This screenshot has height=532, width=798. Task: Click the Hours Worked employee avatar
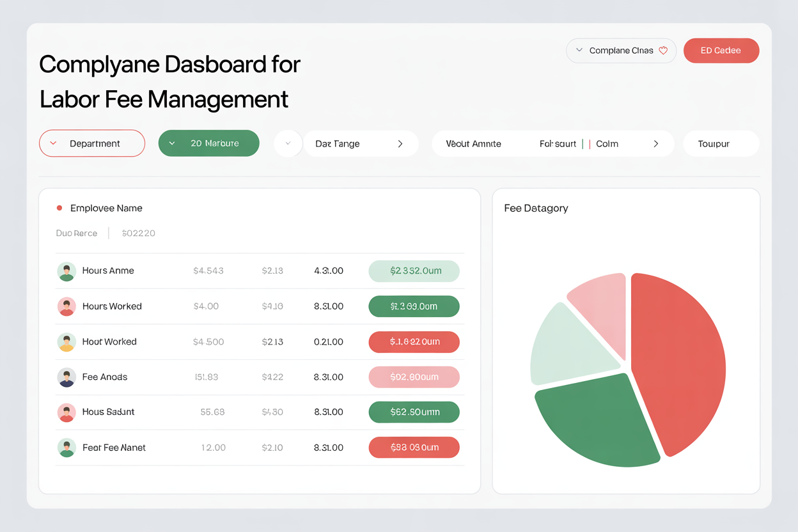point(66,306)
